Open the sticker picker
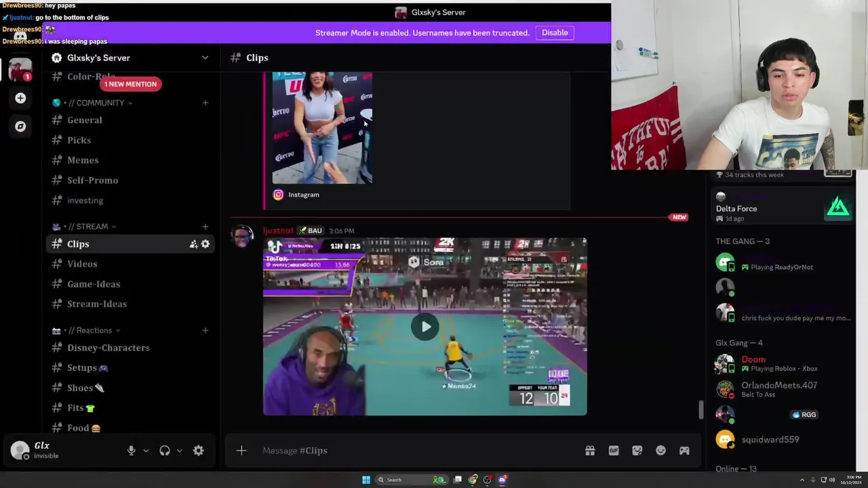 point(637,451)
